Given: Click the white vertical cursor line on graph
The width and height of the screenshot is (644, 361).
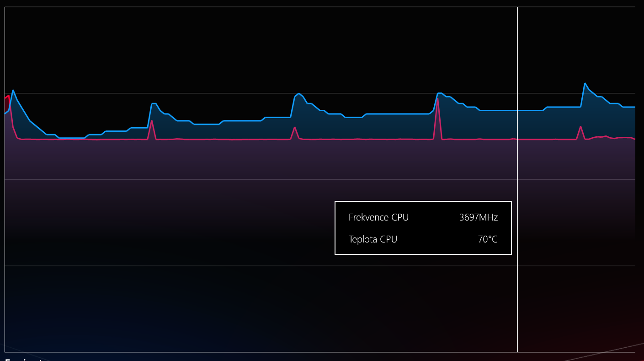Looking at the screenshot, I should [517, 179].
